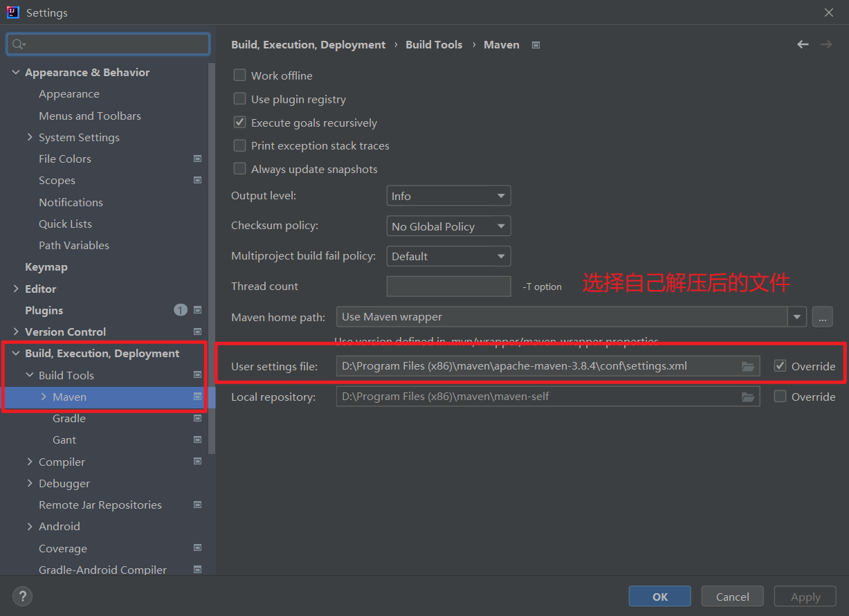Enable Print exception stack traces
This screenshot has width=849, height=616.
[x=239, y=145]
